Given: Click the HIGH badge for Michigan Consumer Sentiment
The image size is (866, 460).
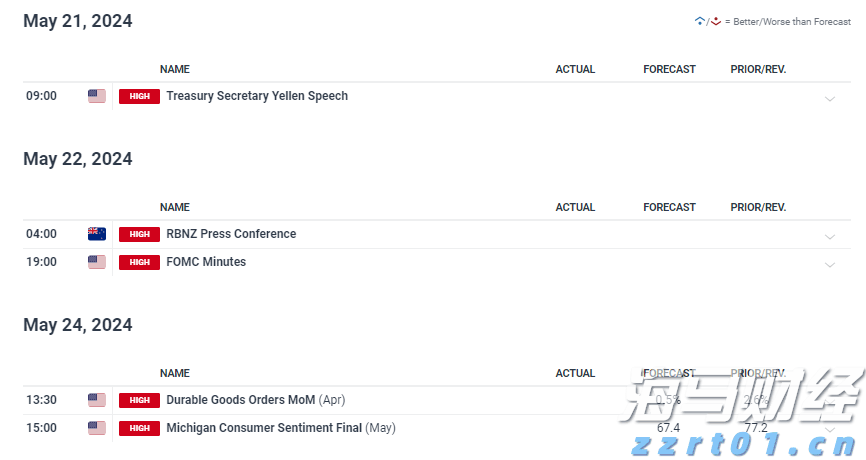Looking at the screenshot, I should [x=139, y=428].
